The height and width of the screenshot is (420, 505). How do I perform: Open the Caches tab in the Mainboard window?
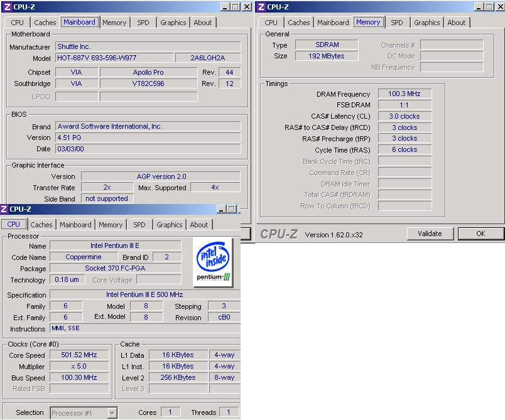pyautogui.click(x=45, y=23)
